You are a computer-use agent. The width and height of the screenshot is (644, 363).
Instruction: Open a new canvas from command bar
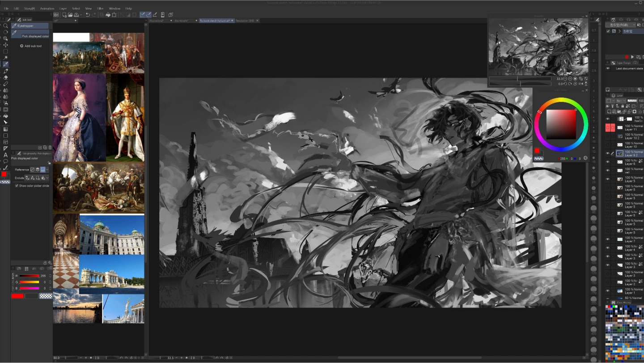coord(65,15)
